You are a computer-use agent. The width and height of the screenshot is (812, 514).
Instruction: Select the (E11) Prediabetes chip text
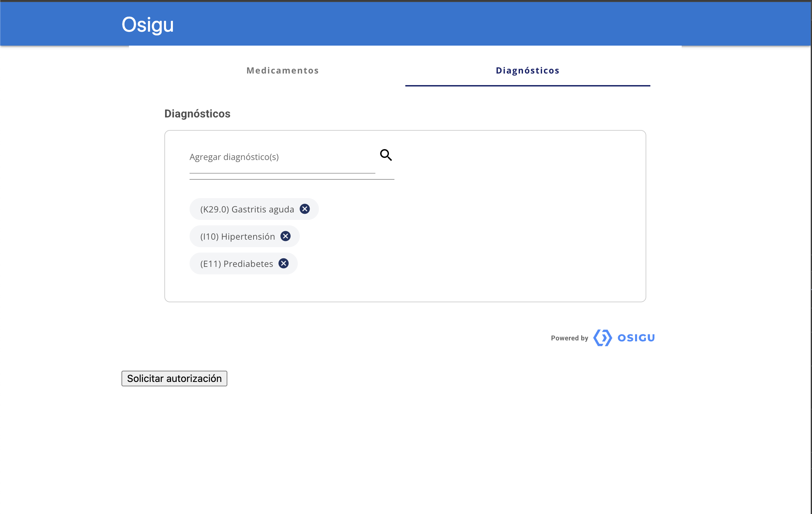[237, 263]
